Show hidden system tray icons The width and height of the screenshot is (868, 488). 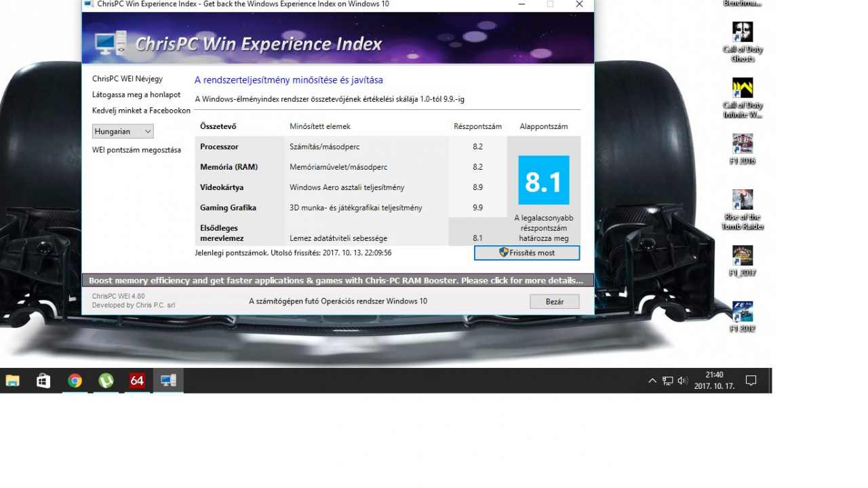pos(652,381)
